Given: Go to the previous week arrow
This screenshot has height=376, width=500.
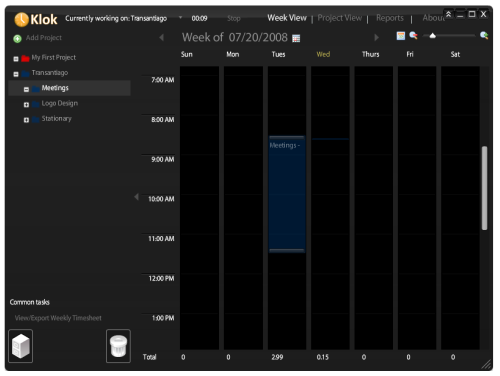Looking at the screenshot, I should tap(162, 37).
